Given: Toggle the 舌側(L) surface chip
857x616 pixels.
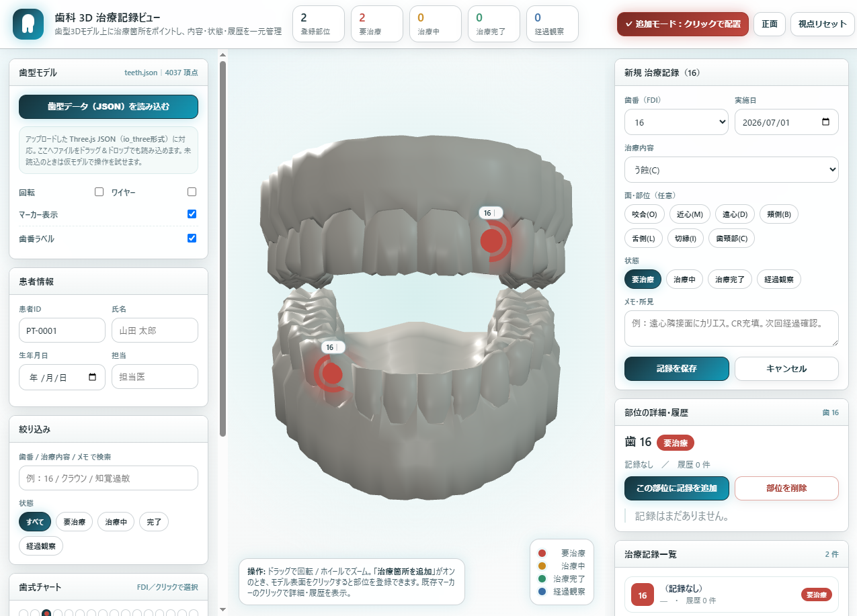Looking at the screenshot, I should pyautogui.click(x=644, y=238).
